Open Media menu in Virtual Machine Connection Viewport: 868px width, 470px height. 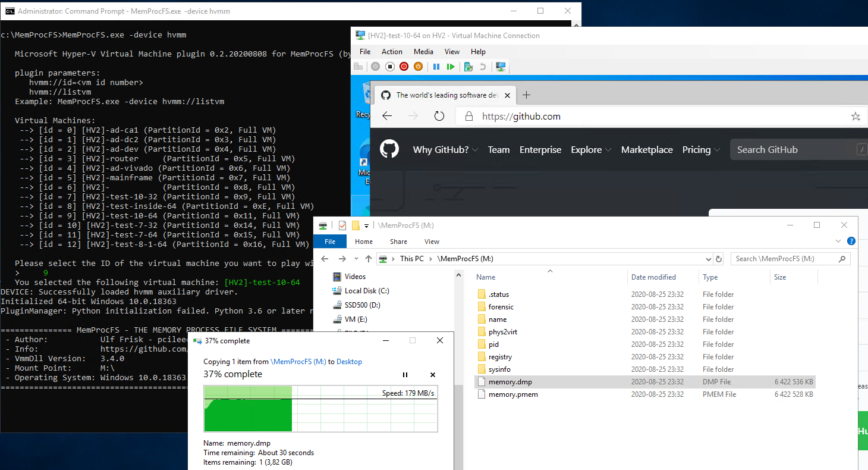click(423, 52)
